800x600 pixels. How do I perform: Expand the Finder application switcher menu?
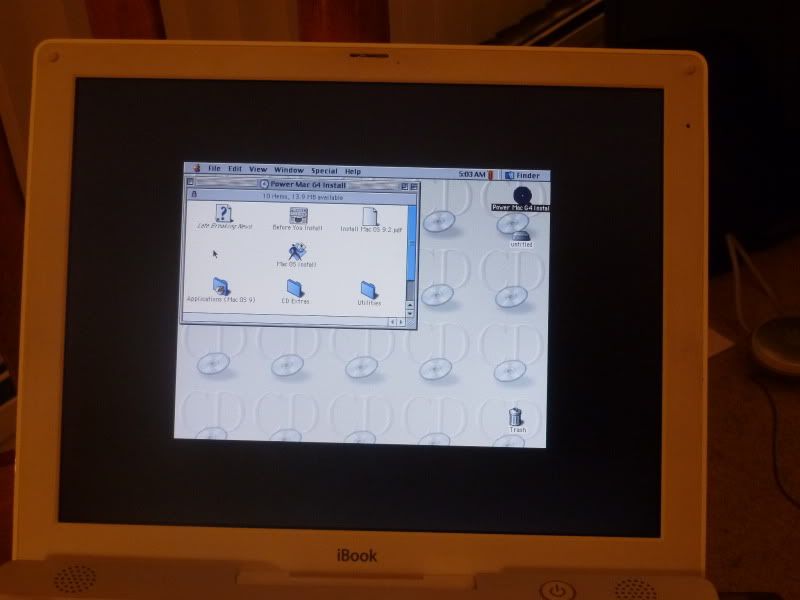[523, 175]
